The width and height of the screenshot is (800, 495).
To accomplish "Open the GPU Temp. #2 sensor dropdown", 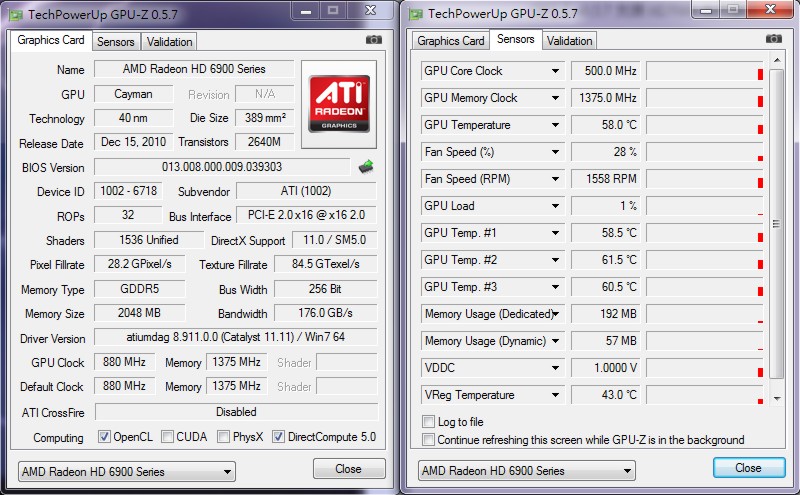I will [x=555, y=260].
